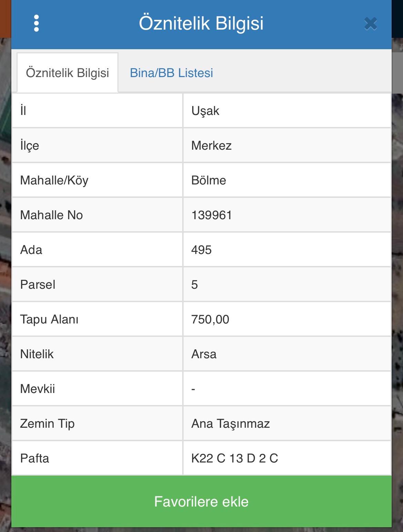Click the 'İl' field label
Viewport: 403px width, 532px height.
(x=23, y=111)
